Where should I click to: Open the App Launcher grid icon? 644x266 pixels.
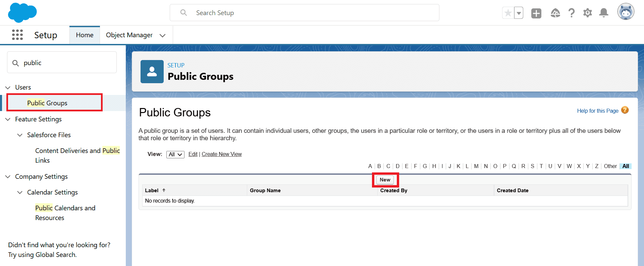(x=17, y=35)
